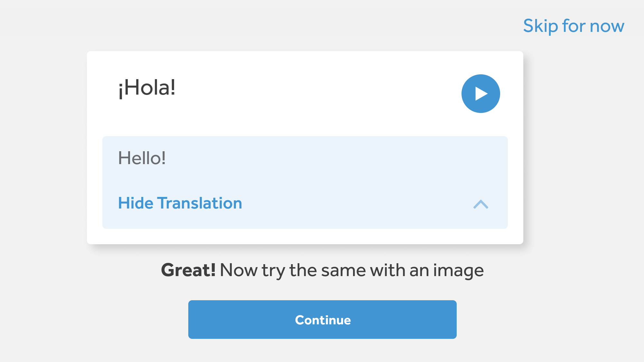Click the Skip for now link
The height and width of the screenshot is (362, 644).
pyautogui.click(x=573, y=26)
